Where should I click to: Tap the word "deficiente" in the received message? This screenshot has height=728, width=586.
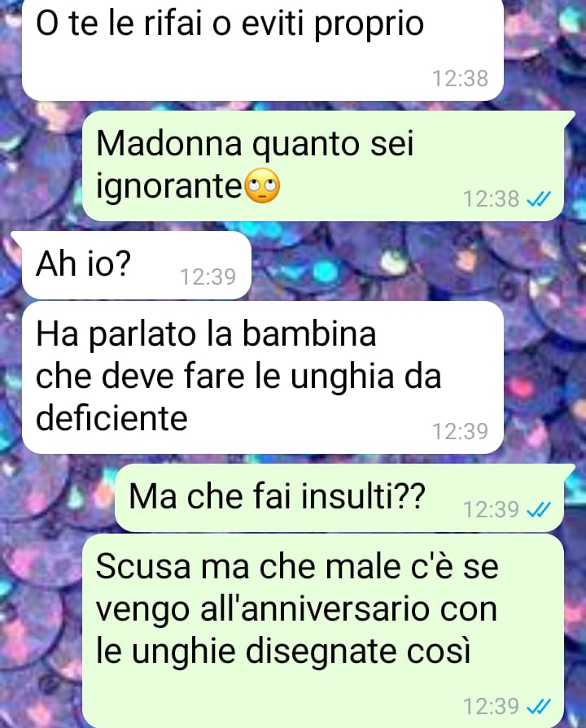pos(112,417)
